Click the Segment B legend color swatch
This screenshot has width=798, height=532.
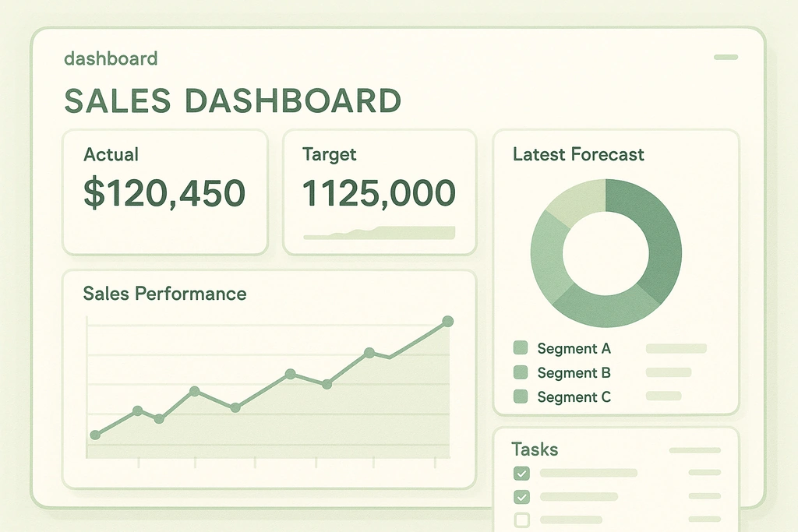[x=521, y=372]
